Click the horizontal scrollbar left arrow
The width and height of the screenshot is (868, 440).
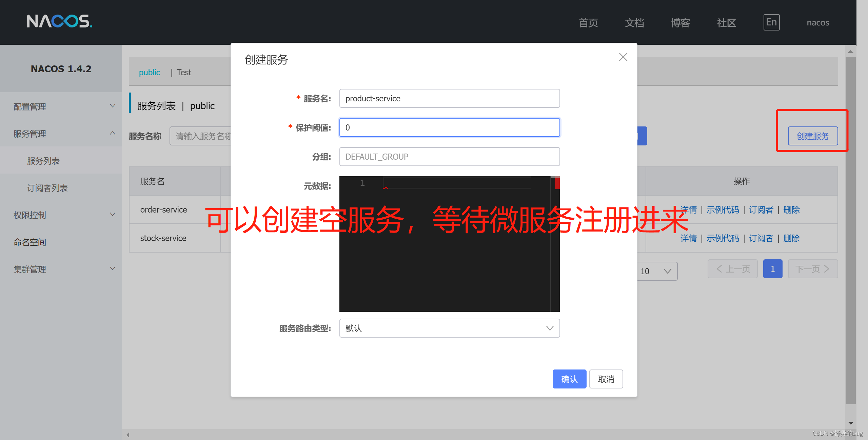(128, 435)
